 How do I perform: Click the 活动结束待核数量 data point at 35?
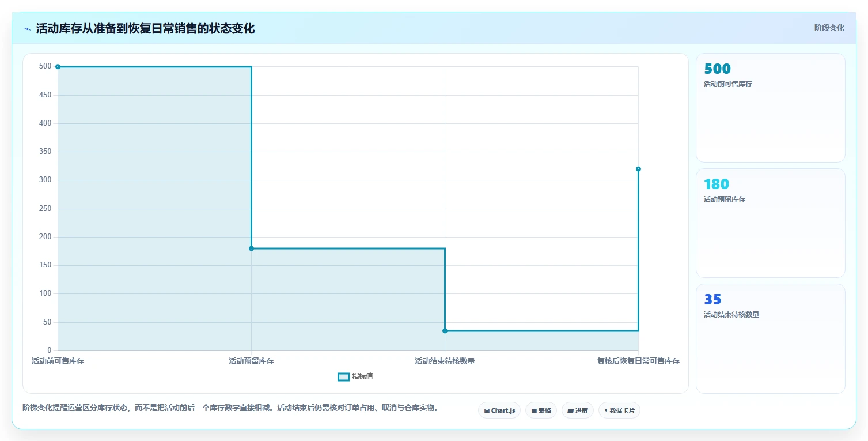445,331
